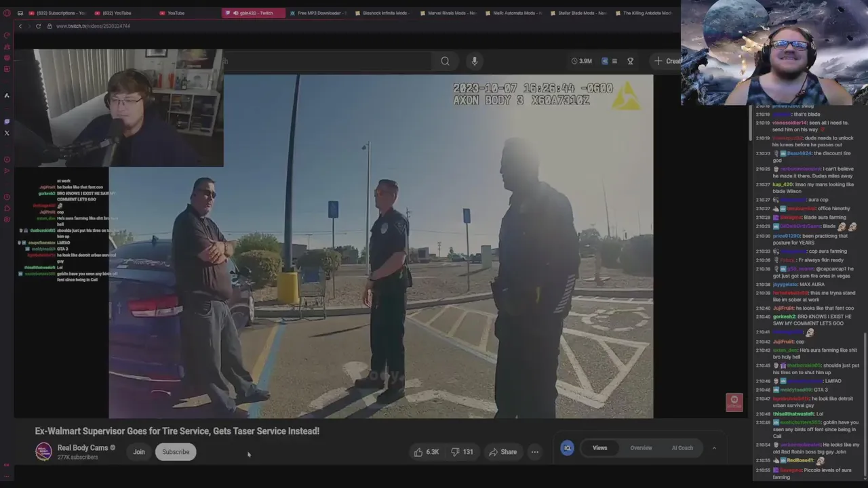Subscribe to Real Body Cams
868x488 pixels.
click(176, 452)
